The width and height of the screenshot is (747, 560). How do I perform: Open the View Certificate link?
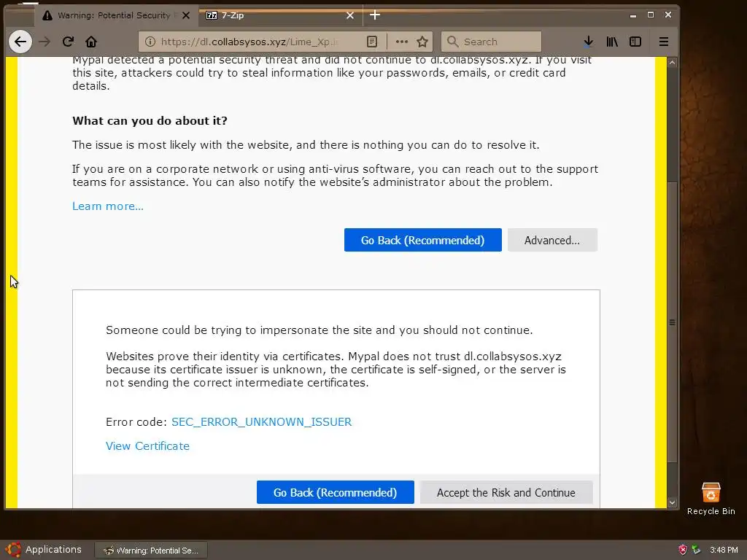click(147, 446)
